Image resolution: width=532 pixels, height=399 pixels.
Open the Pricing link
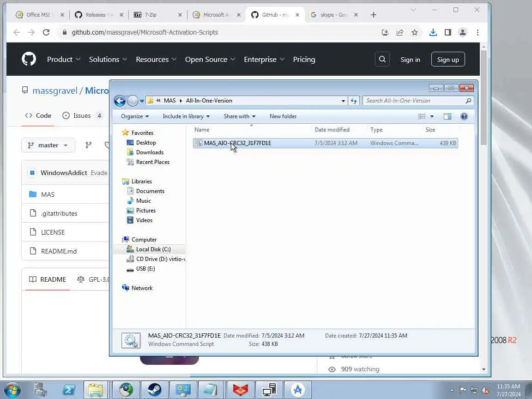point(304,60)
